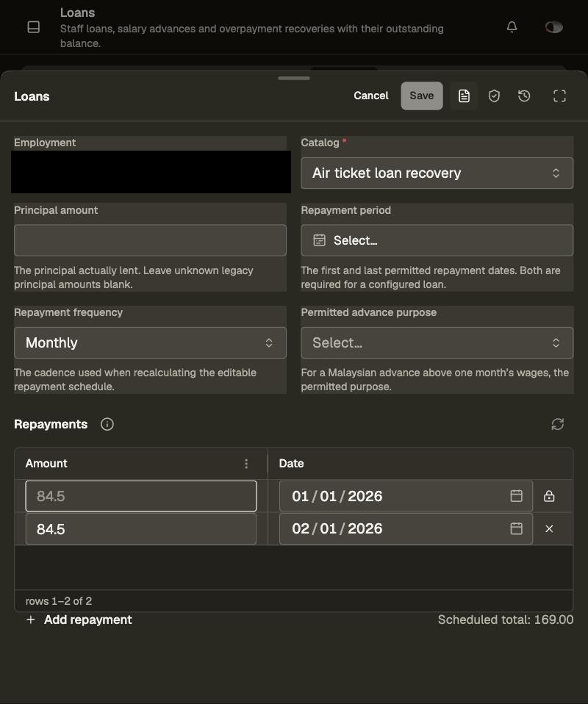Open the calendar for 01/01/2026
Image resolution: width=588 pixels, height=704 pixels.
(517, 496)
